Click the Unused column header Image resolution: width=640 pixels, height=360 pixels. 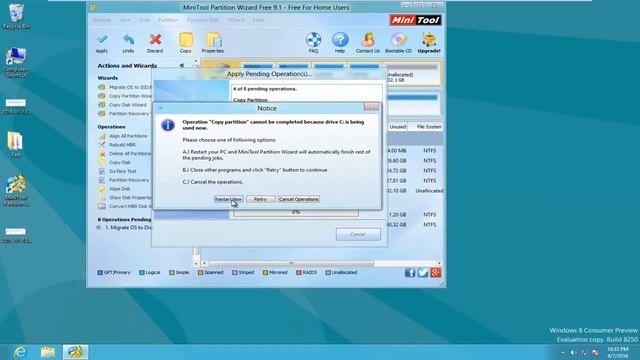coord(397,127)
